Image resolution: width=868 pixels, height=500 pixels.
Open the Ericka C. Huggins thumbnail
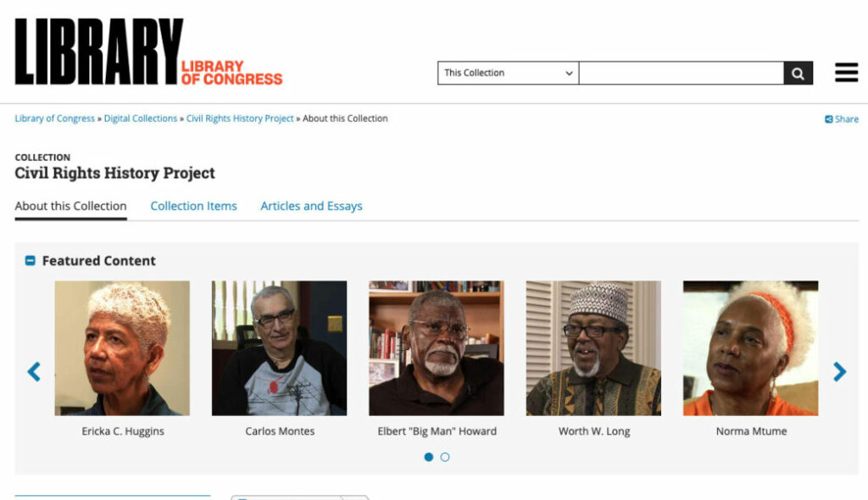pos(122,348)
